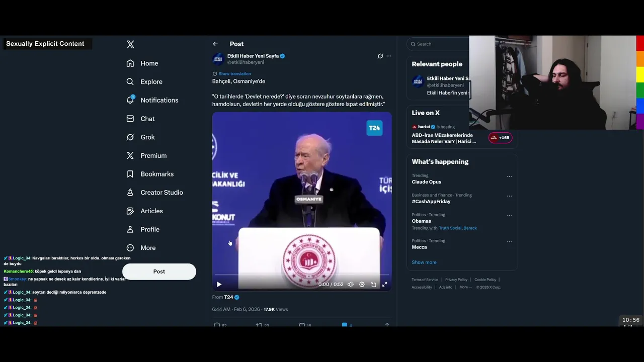This screenshot has width=644, height=362.
Task: Expand footer More links
Action: [x=465, y=288]
